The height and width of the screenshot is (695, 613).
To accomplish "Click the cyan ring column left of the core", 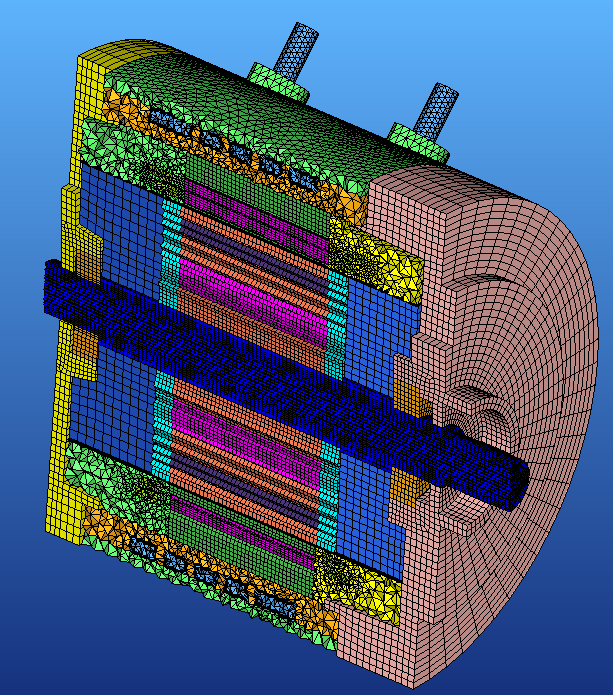I will 166,250.
